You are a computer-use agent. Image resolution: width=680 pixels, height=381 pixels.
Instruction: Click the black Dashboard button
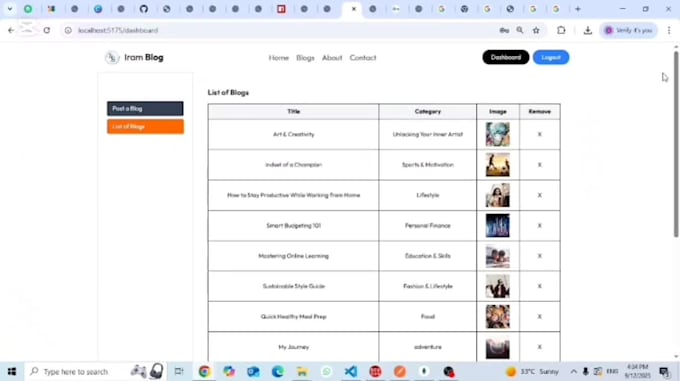(x=506, y=57)
